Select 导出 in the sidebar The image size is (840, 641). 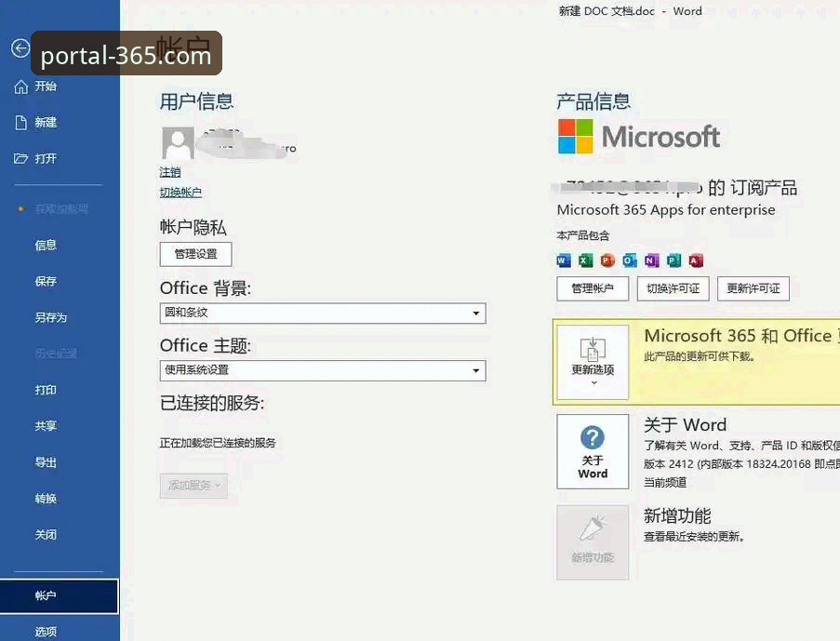click(46, 462)
